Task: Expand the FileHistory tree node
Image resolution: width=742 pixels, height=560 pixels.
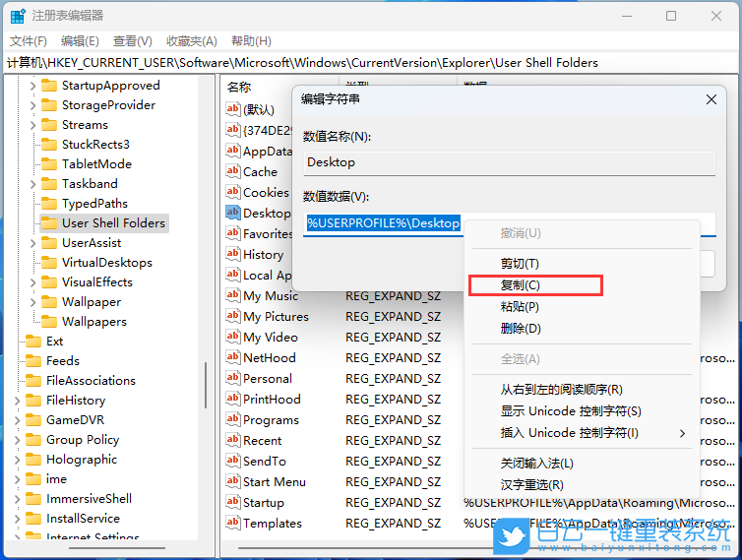Action: click(x=17, y=401)
